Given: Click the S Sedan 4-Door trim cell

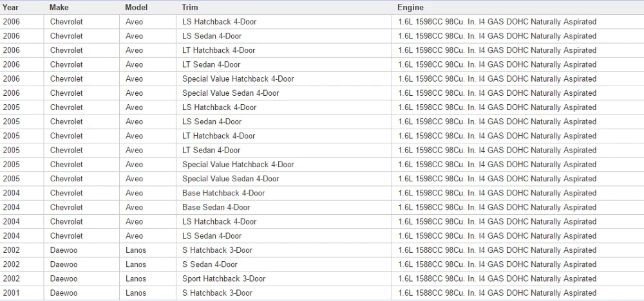Looking at the screenshot, I should (x=209, y=264).
